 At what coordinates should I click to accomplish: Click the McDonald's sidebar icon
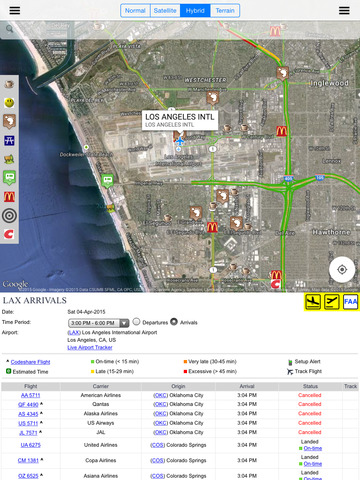(x=9, y=197)
